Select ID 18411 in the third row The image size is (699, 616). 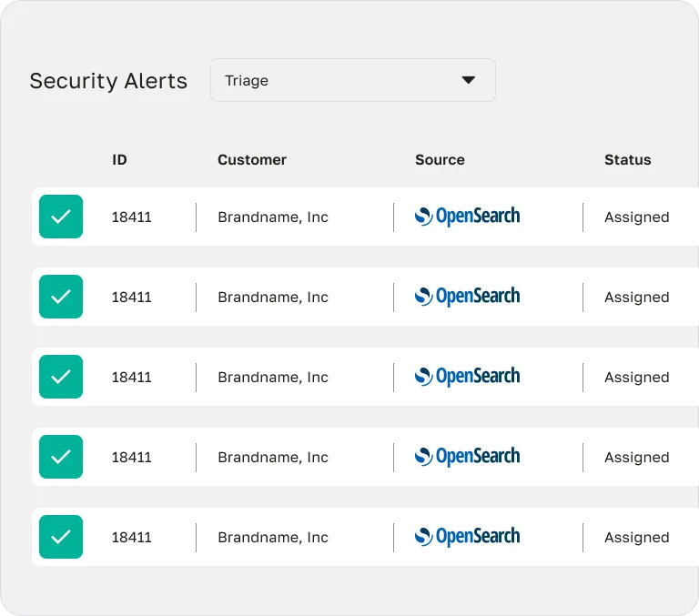tap(131, 377)
